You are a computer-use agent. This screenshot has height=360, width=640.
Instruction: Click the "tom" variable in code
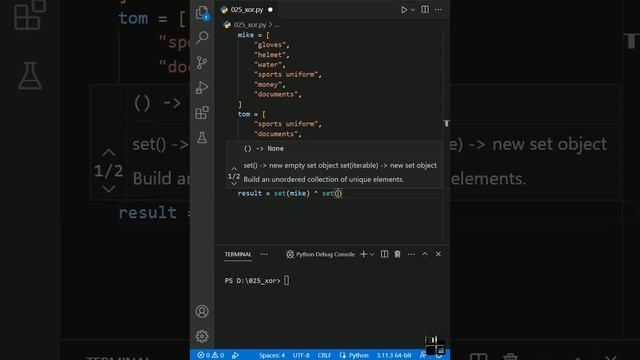coord(244,114)
